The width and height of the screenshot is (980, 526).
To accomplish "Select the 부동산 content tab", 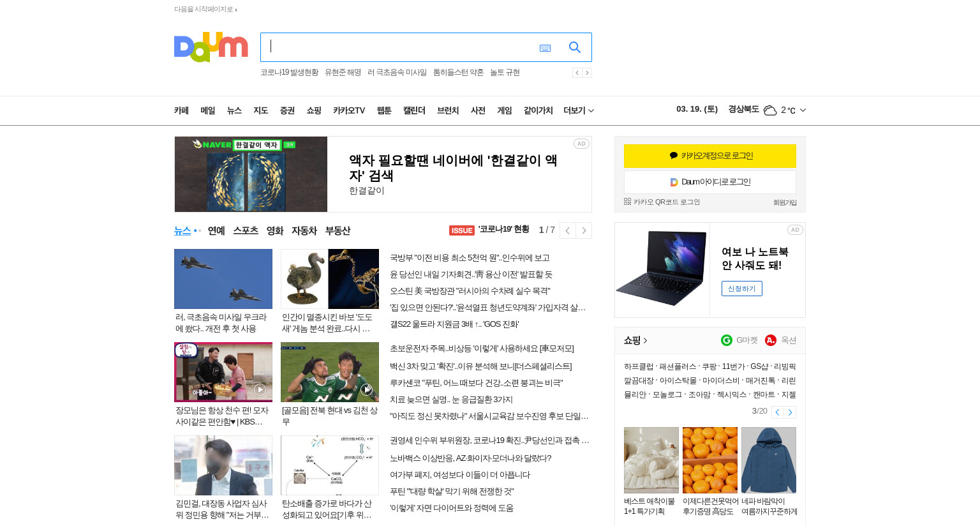I will click(338, 230).
